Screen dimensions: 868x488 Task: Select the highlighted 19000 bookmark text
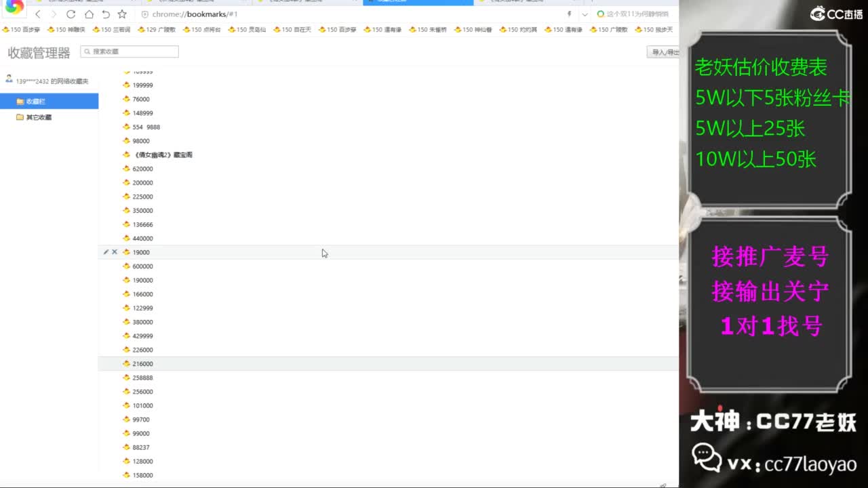coord(141,252)
